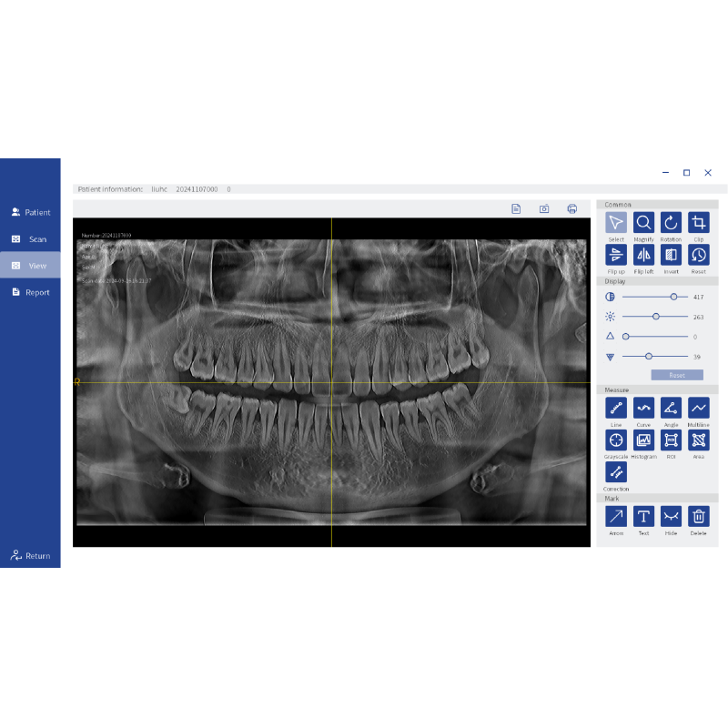This screenshot has width=728, height=728.
Task: Click the document icon above the X-ray
Action: coord(516,209)
